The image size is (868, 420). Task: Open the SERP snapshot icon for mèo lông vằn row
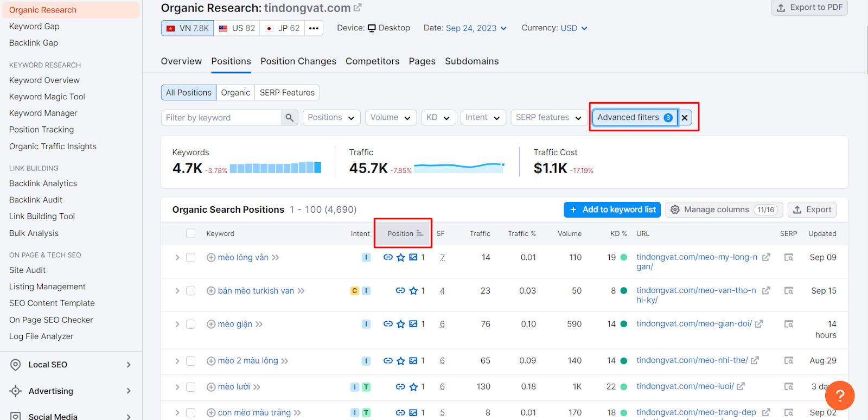pos(789,258)
